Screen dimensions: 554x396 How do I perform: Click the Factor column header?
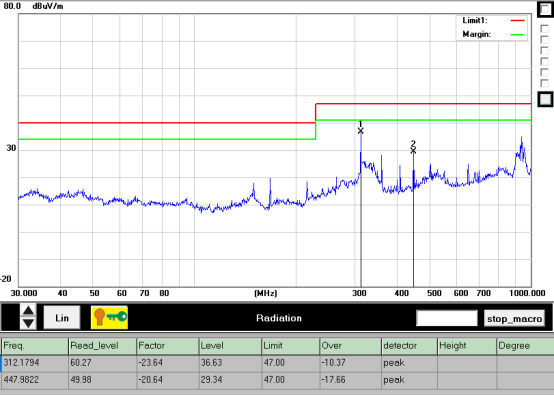click(168, 346)
